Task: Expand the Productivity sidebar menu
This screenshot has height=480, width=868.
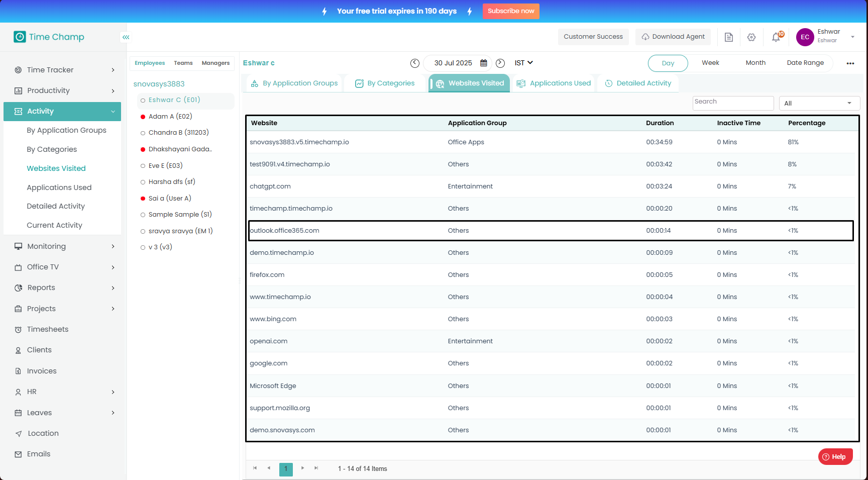Action: tap(63, 90)
